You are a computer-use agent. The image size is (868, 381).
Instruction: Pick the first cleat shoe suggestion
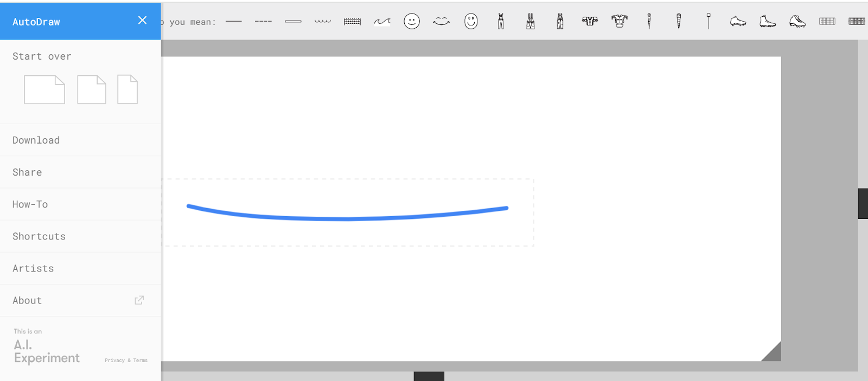[738, 22]
